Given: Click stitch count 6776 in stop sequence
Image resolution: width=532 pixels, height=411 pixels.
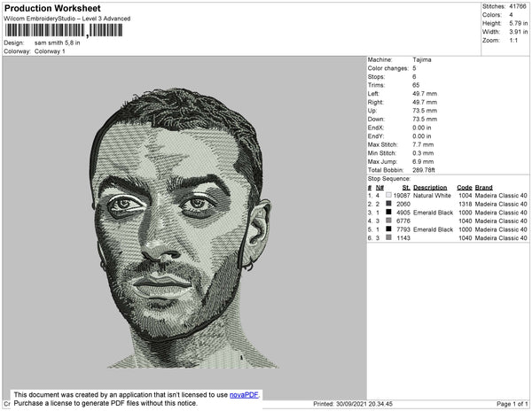Looking at the screenshot, I should point(403,221).
